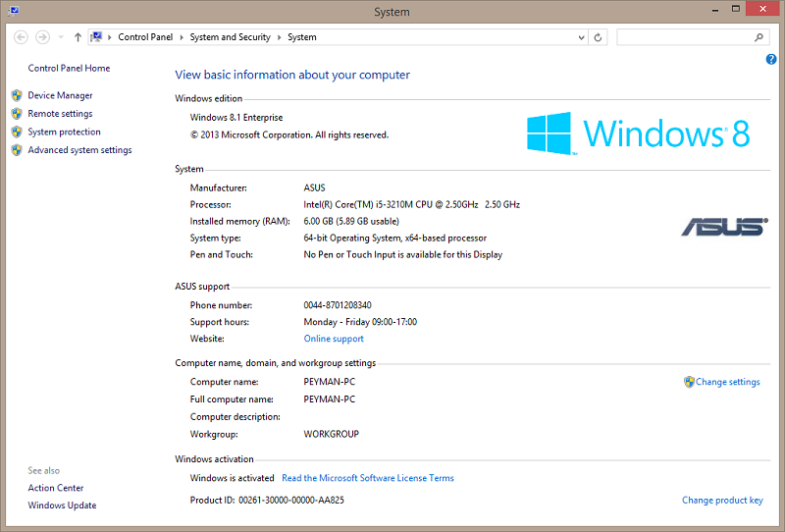Refresh the System page
The height and width of the screenshot is (532, 785).
pos(598,37)
